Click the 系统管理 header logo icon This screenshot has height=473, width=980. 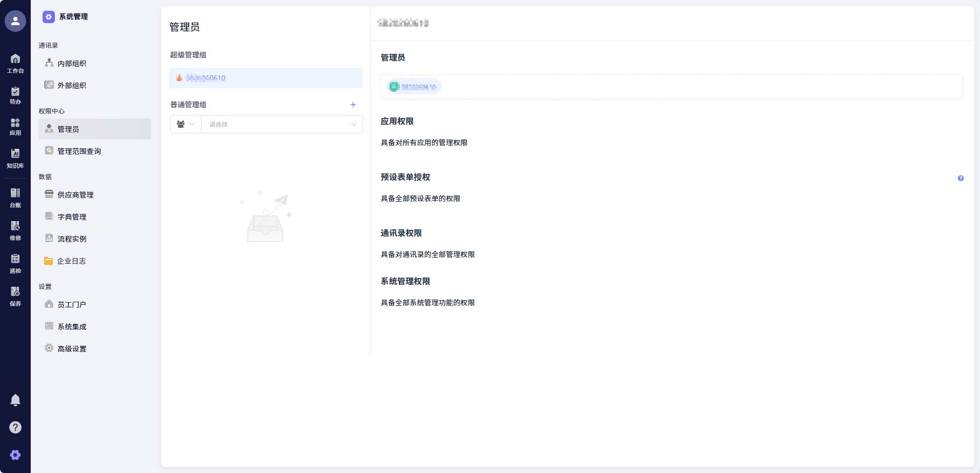pos(48,17)
